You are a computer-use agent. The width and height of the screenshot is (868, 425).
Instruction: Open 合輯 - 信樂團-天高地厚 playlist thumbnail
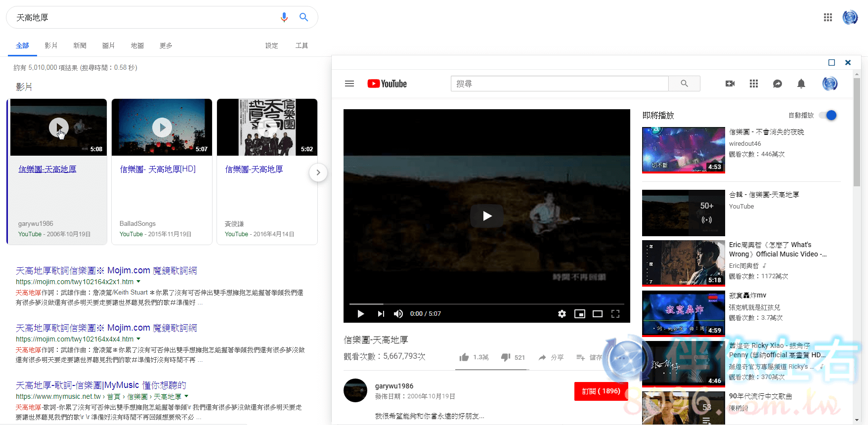coord(684,213)
